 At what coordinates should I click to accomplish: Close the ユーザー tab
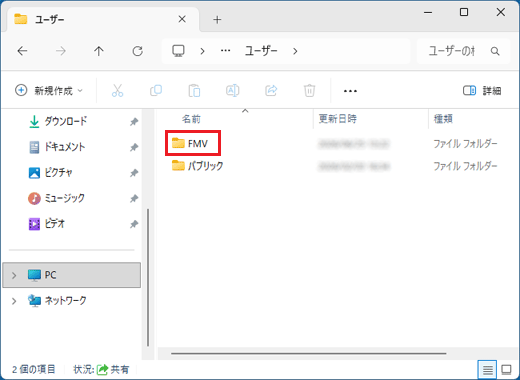pyautogui.click(x=182, y=19)
